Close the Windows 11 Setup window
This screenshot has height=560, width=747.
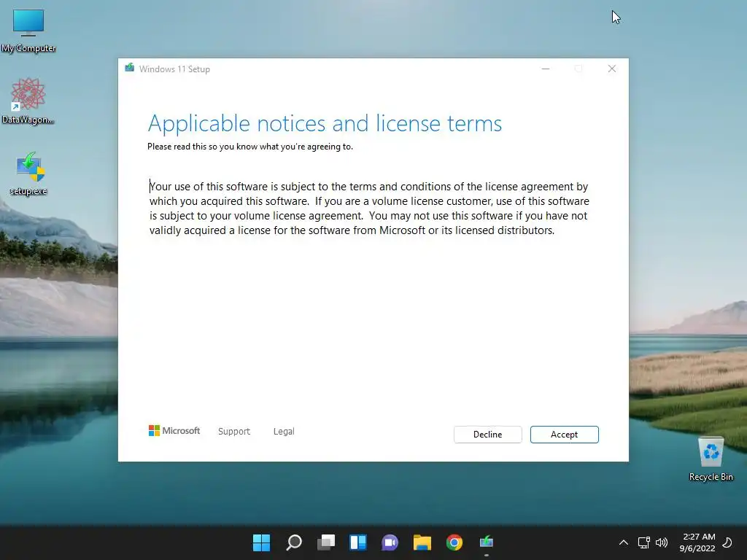612,69
